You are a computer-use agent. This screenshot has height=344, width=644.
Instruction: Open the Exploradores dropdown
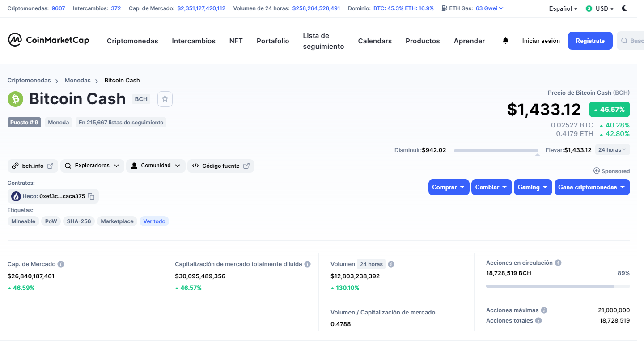(92, 166)
